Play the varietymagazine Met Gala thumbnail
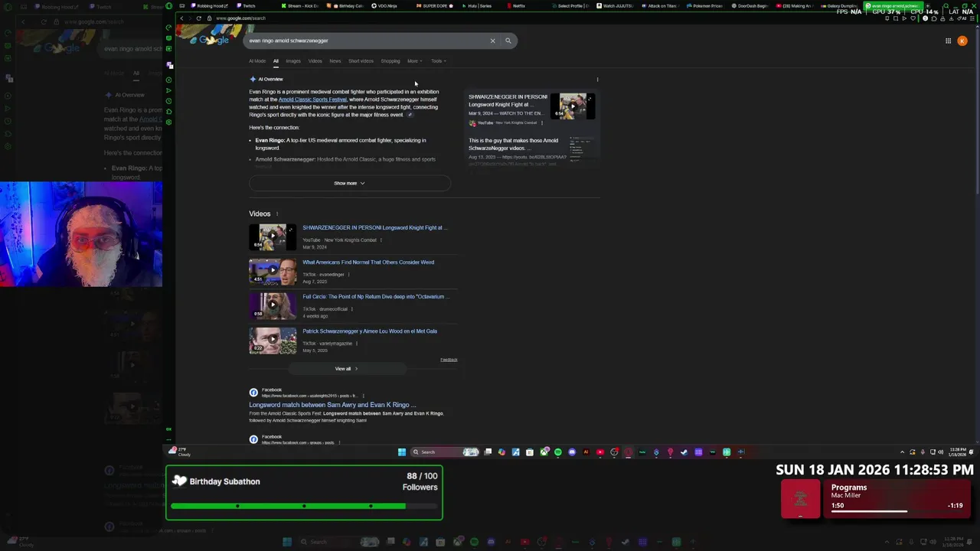The image size is (980, 551). tap(273, 341)
